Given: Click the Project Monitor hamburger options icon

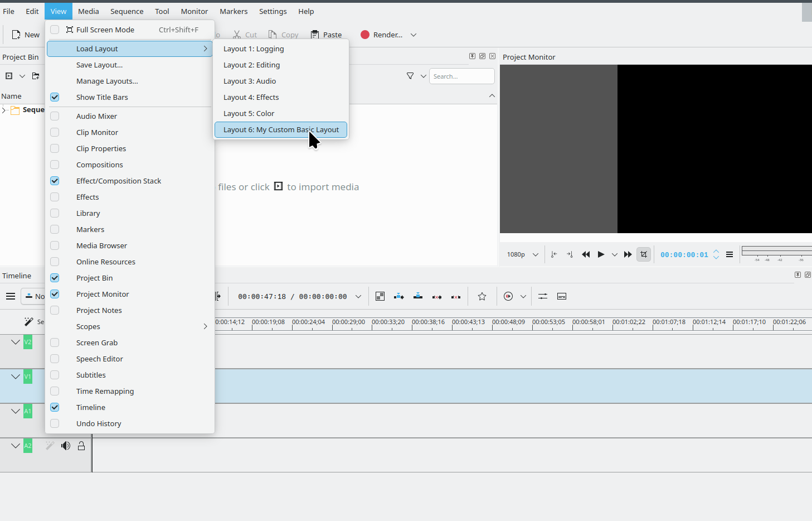Looking at the screenshot, I should point(730,254).
